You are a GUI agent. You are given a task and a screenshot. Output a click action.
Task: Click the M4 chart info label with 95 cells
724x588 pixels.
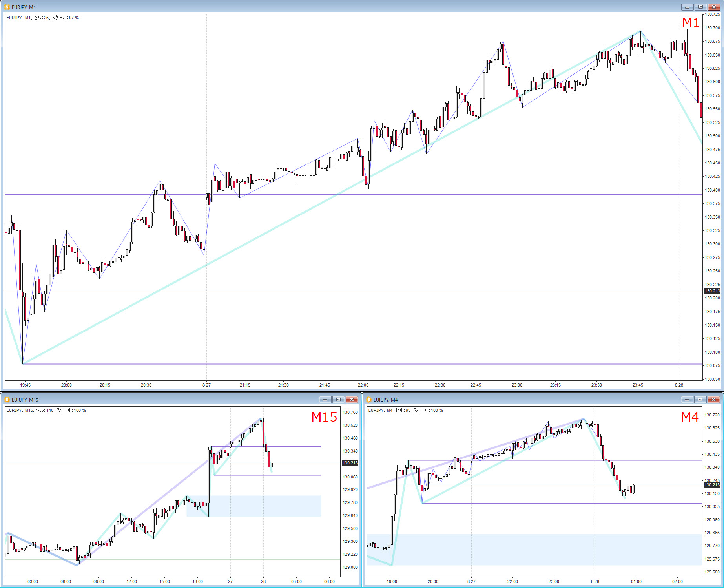tap(406, 410)
